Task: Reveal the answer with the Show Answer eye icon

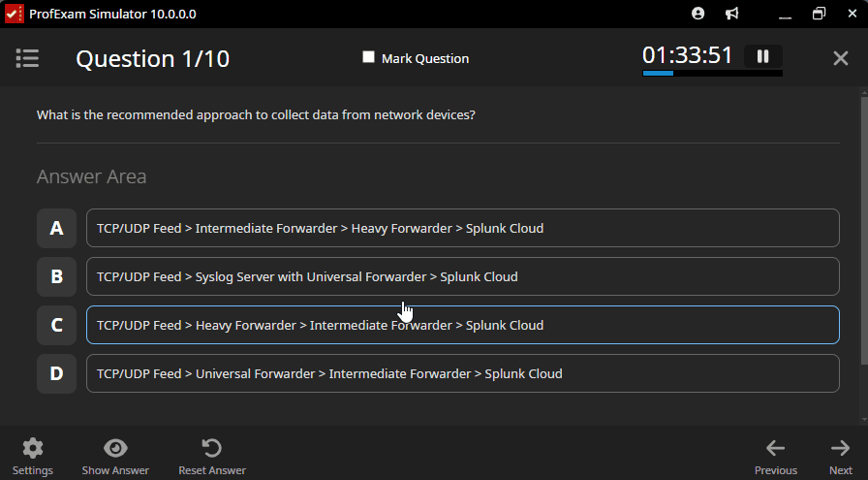Action: 115,448
